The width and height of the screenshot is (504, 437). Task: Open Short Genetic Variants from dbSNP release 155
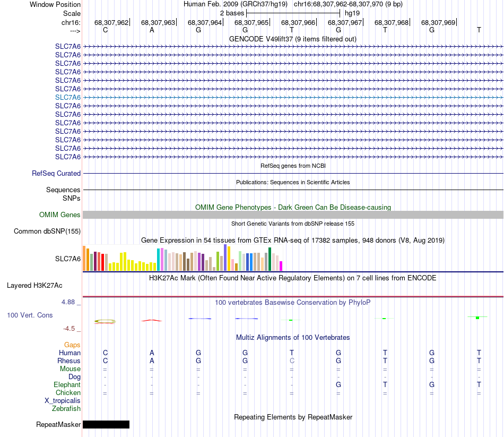pos(293,224)
